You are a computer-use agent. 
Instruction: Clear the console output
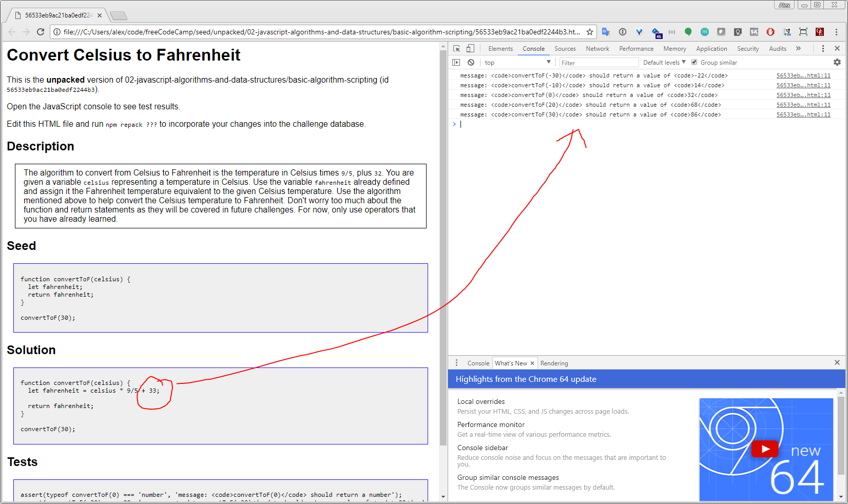(471, 62)
